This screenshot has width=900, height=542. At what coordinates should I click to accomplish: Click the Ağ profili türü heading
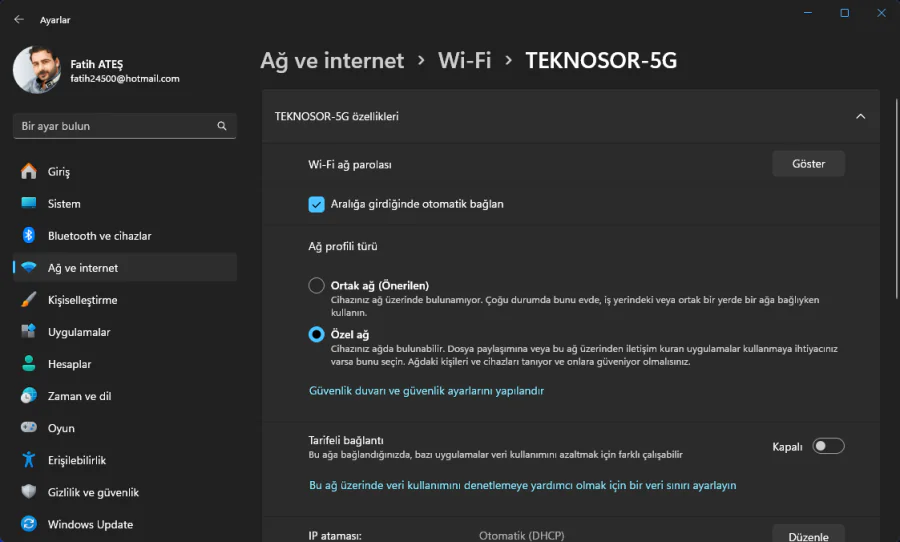click(343, 246)
